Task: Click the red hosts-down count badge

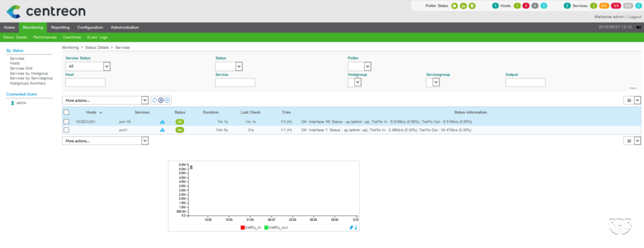Action: (x=526, y=6)
